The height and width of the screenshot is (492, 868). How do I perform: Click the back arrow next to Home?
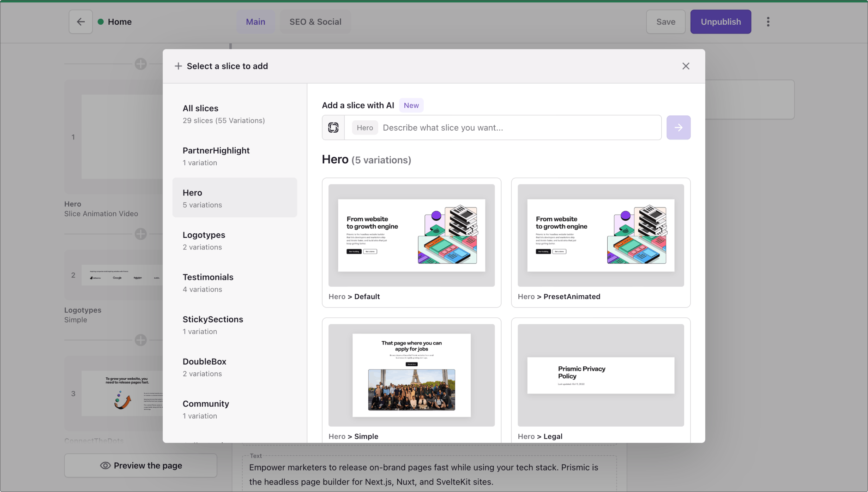[x=80, y=22]
